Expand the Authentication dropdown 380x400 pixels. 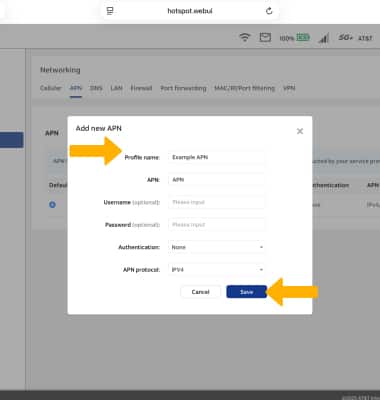[217, 247]
